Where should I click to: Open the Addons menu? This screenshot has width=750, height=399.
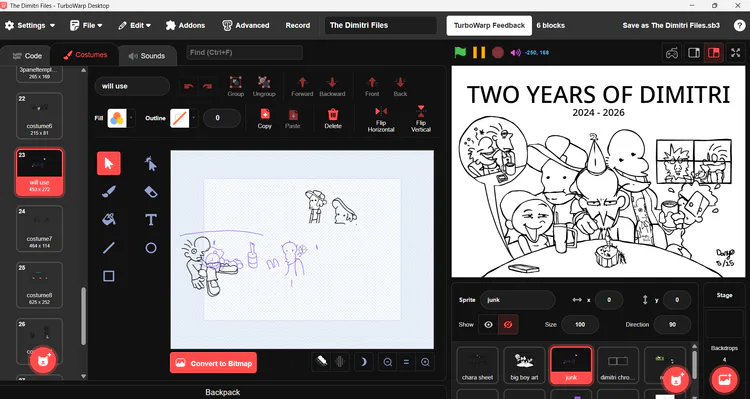click(186, 25)
